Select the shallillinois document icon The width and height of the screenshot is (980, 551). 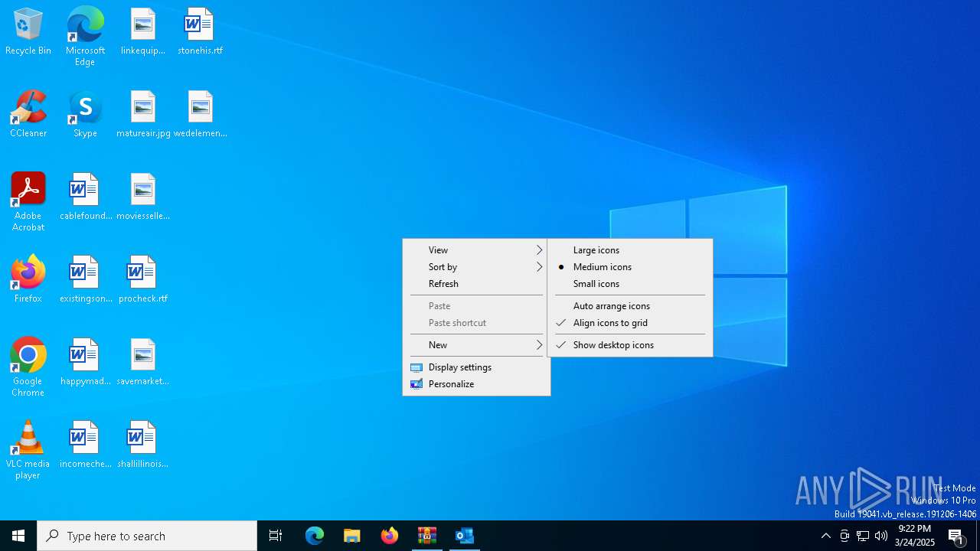143,445
